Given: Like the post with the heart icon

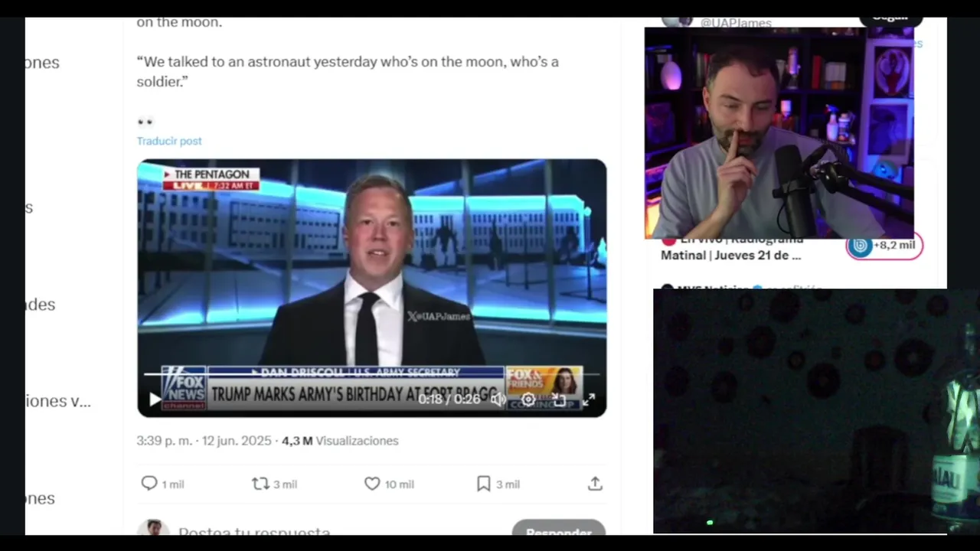Looking at the screenshot, I should coord(372,484).
